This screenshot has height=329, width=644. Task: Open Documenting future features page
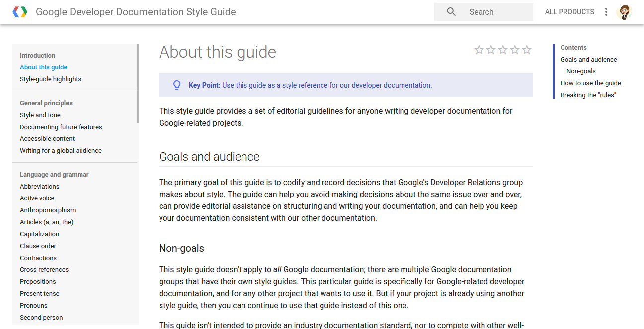[61, 127]
